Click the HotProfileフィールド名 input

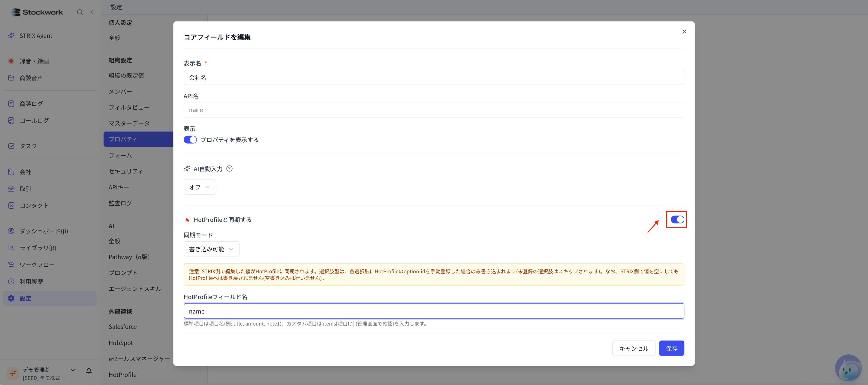(x=434, y=311)
